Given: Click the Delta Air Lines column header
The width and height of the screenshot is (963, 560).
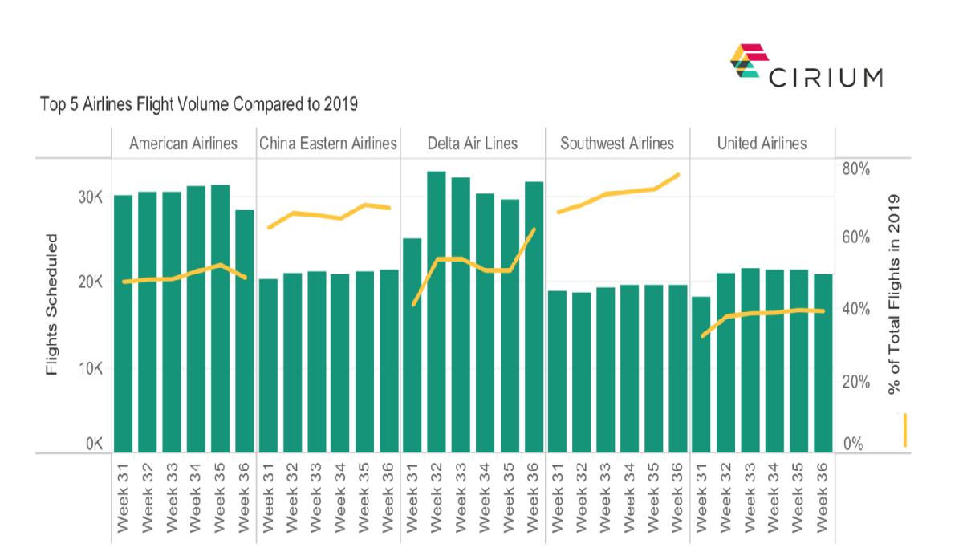Looking at the screenshot, I should click(472, 144).
